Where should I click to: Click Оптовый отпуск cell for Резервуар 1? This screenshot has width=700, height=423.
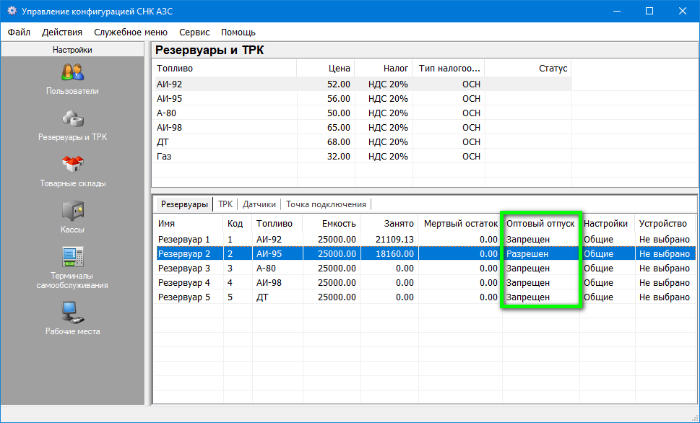click(540, 240)
